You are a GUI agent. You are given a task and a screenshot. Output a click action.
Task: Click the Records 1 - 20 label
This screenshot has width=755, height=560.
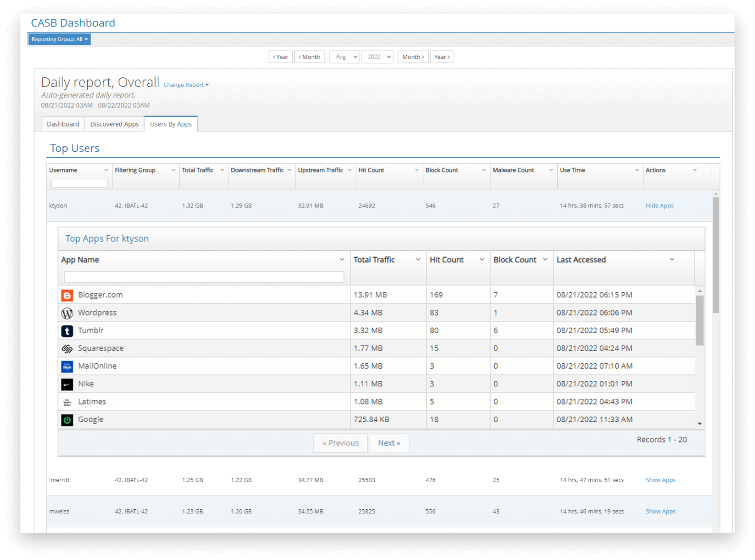[662, 440]
